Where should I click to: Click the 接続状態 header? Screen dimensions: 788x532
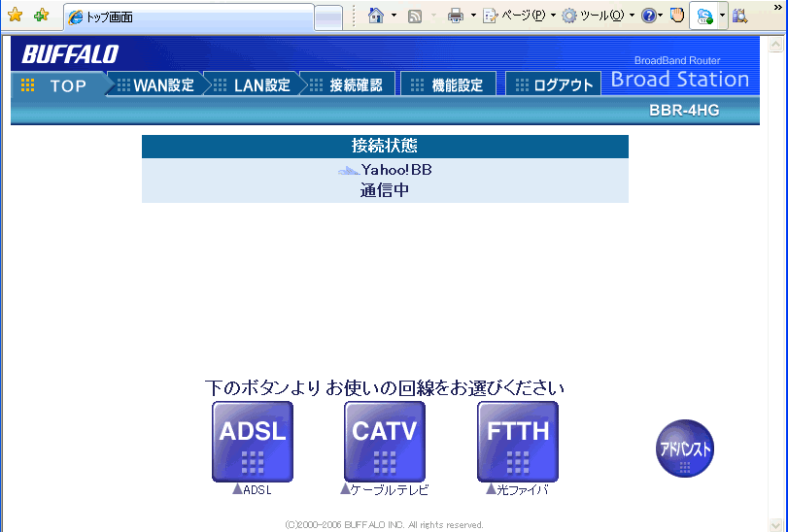[385, 146]
